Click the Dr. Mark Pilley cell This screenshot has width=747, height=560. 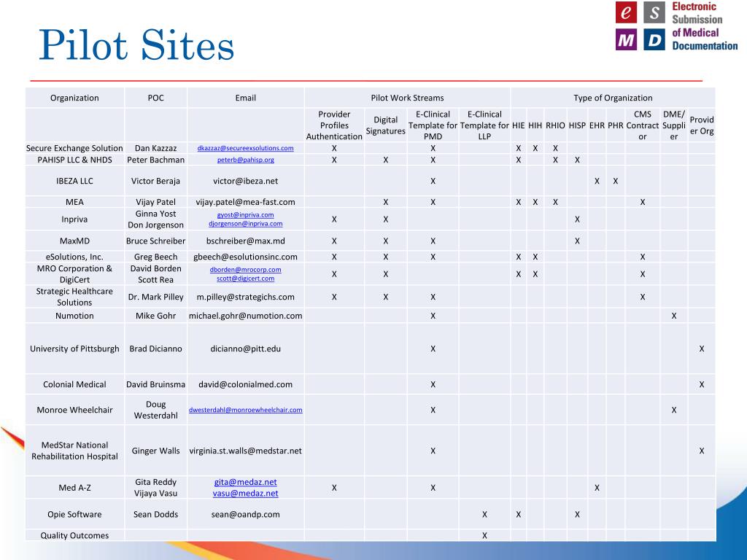click(156, 297)
